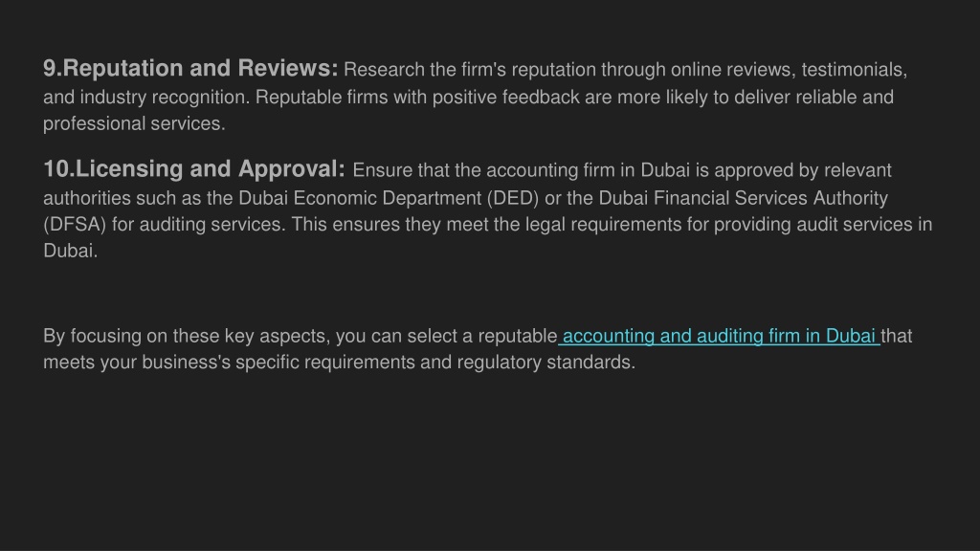980x551 pixels.
Task: Click the "(DED)" abbreviation text
Action: tap(513, 198)
